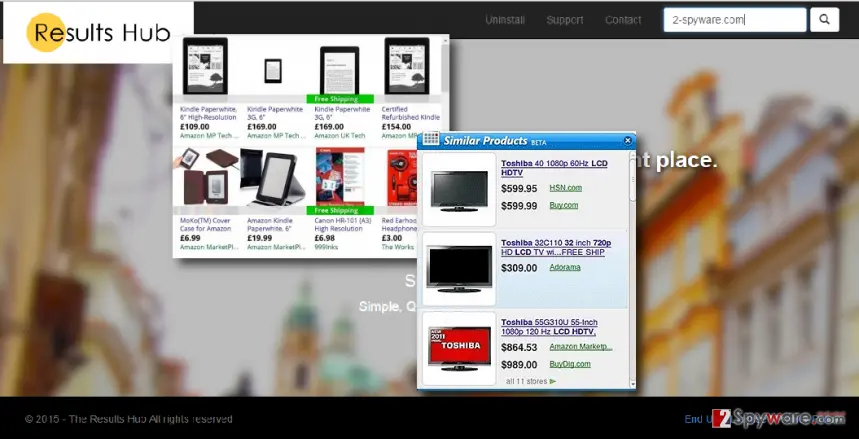
Task: Open Certified Refurbished Kindle £154.00 item
Action: (411, 113)
